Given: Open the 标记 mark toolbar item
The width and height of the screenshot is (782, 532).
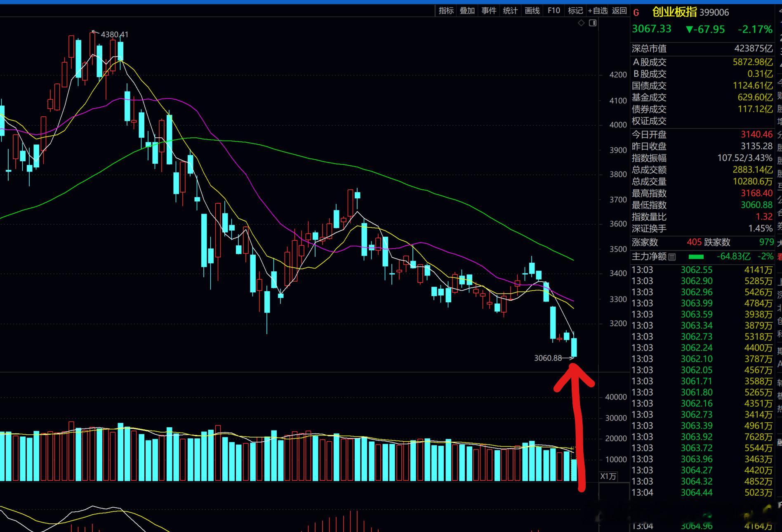Looking at the screenshot, I should pyautogui.click(x=575, y=11).
